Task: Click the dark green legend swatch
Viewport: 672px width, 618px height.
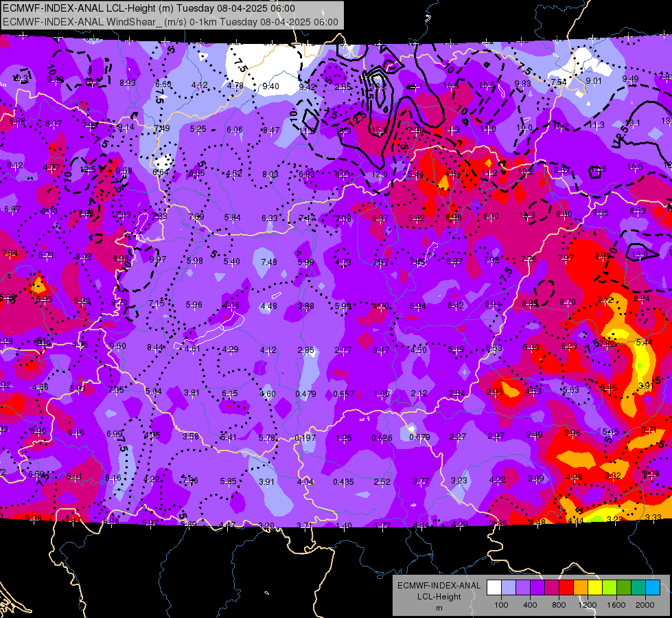Action: click(624, 588)
